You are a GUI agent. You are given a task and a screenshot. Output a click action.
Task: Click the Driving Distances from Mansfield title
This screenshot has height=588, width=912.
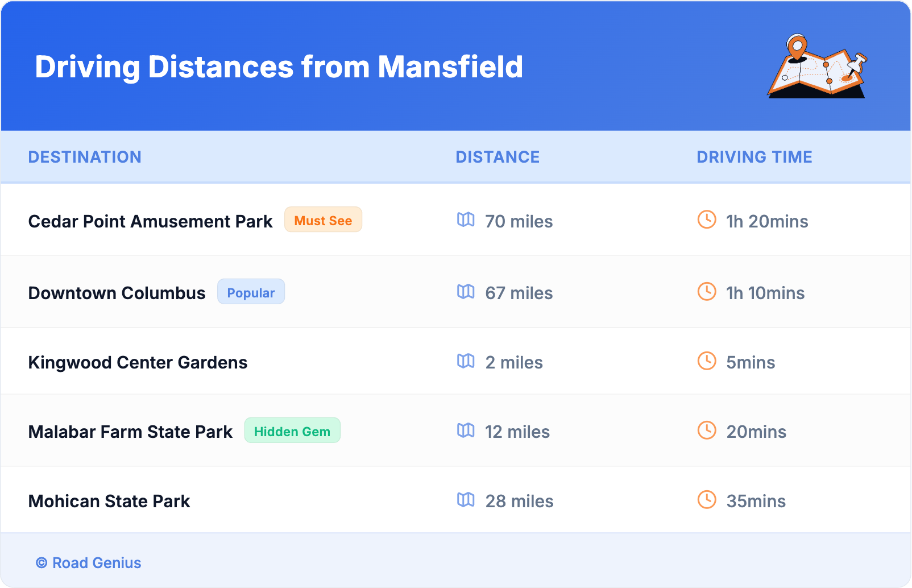click(x=279, y=67)
